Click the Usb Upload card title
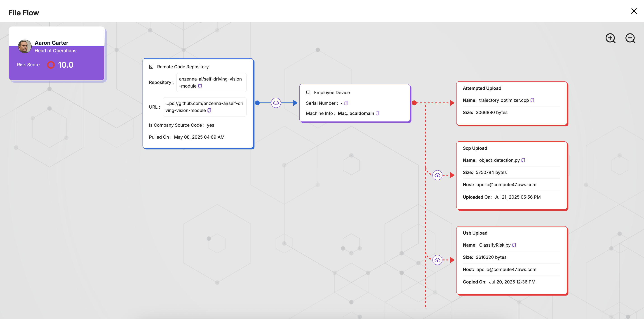644x319 pixels. 475,233
